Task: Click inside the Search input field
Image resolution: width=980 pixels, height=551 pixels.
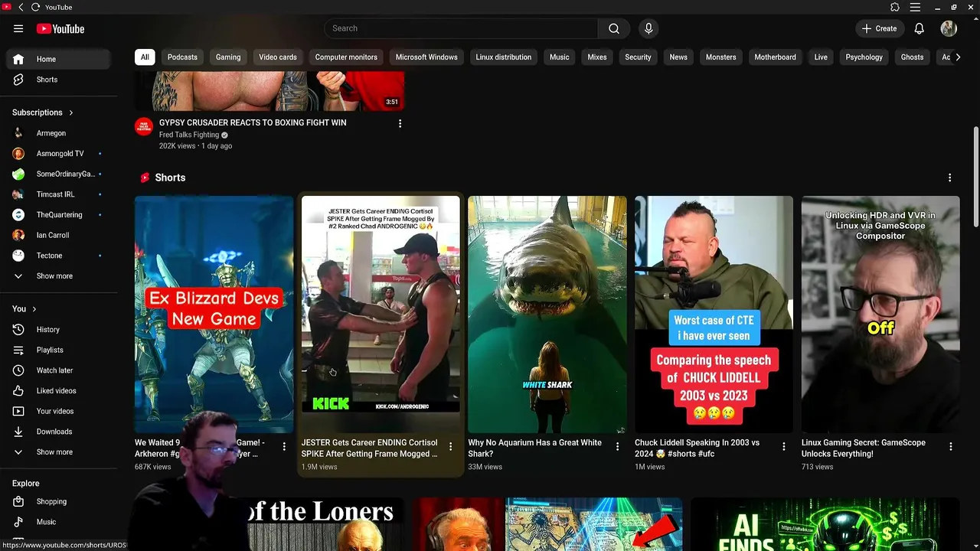Action: coord(462,28)
